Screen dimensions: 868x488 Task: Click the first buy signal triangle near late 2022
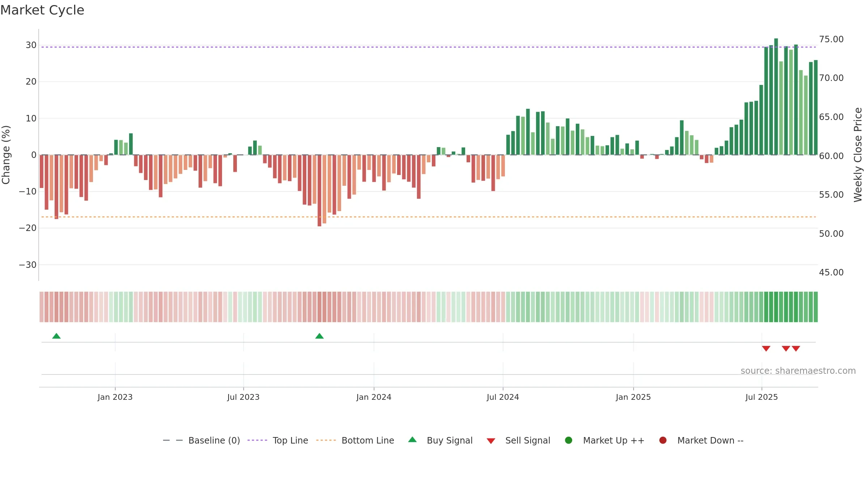[56, 336]
